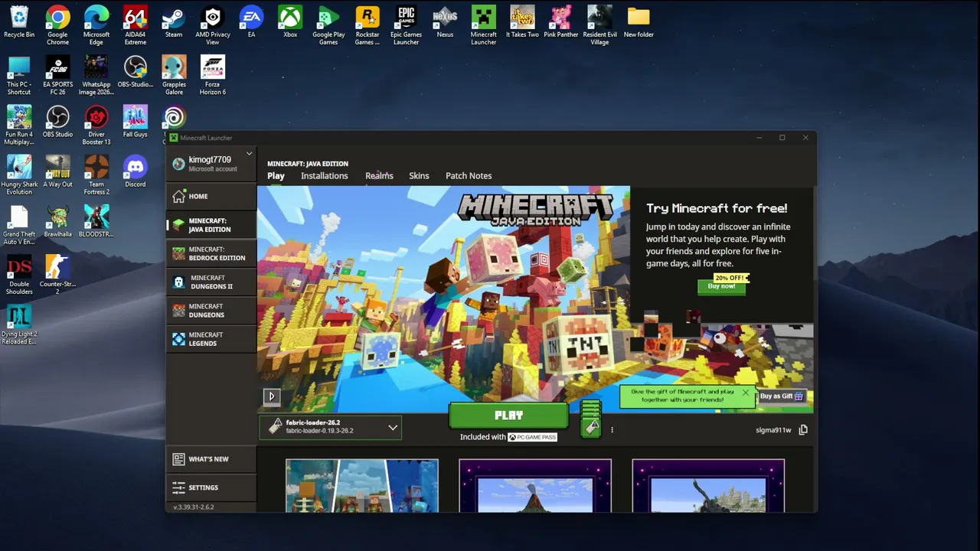The width and height of the screenshot is (980, 551).
Task: Copy the sigma911w player name
Action: [x=803, y=430]
